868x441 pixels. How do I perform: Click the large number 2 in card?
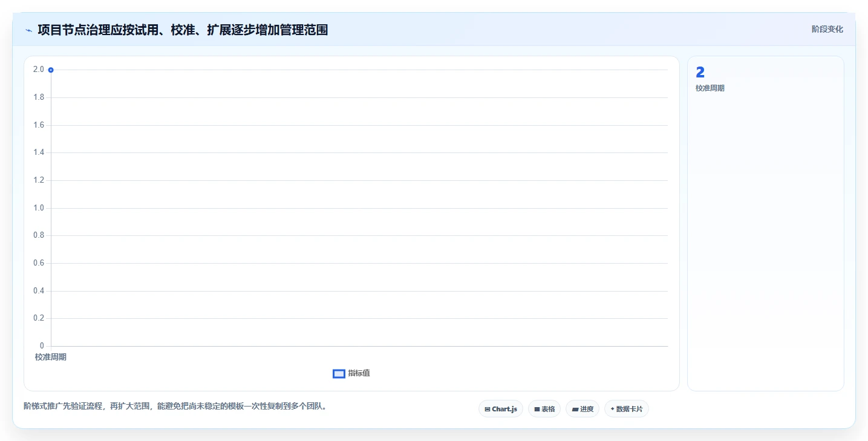pos(700,73)
